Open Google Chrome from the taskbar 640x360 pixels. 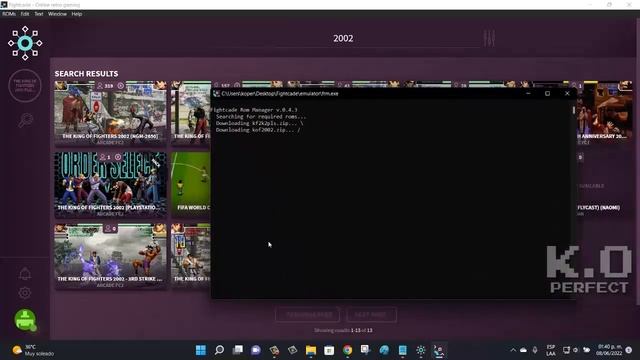(x=347, y=350)
